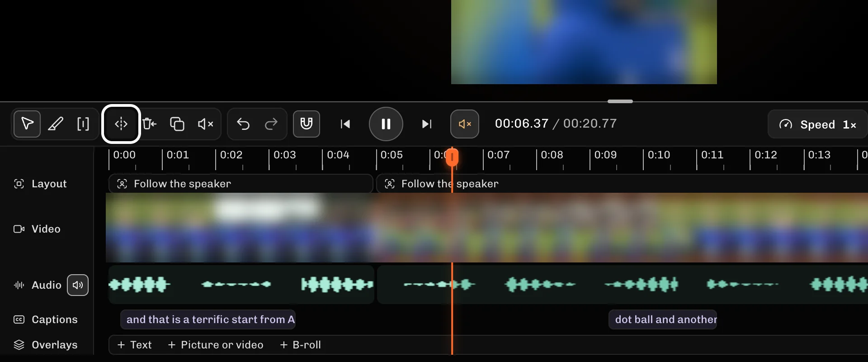Toggle the Audio track speaker button

coord(78,285)
